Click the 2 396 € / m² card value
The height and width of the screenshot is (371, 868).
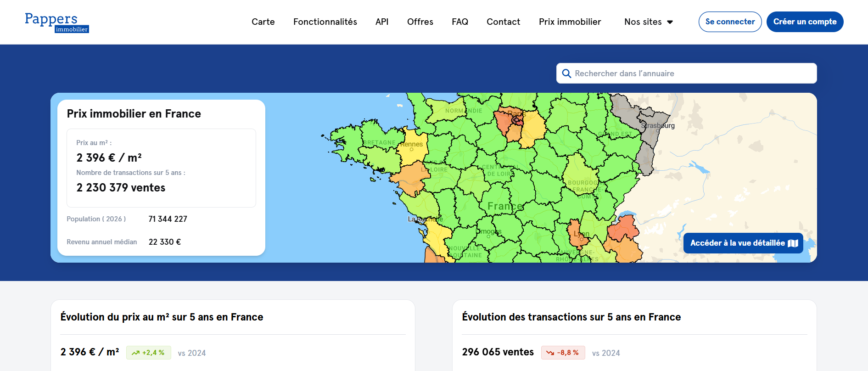point(109,158)
